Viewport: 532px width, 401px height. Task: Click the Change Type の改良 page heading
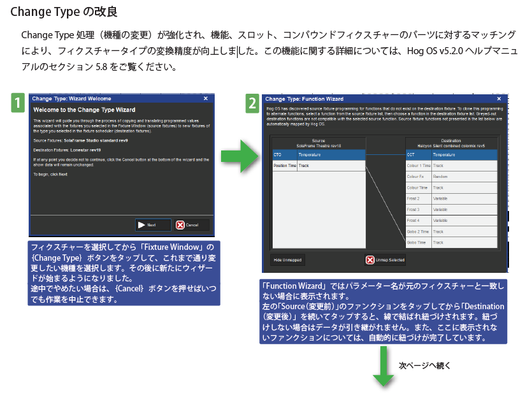[64, 11]
